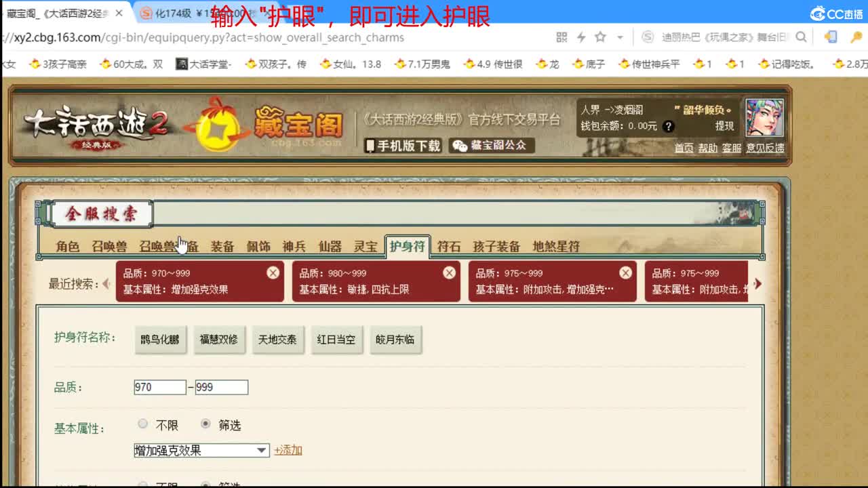Click the magnifier search icon in search box
Image resolution: width=868 pixels, height=488 pixels.
tap(801, 37)
